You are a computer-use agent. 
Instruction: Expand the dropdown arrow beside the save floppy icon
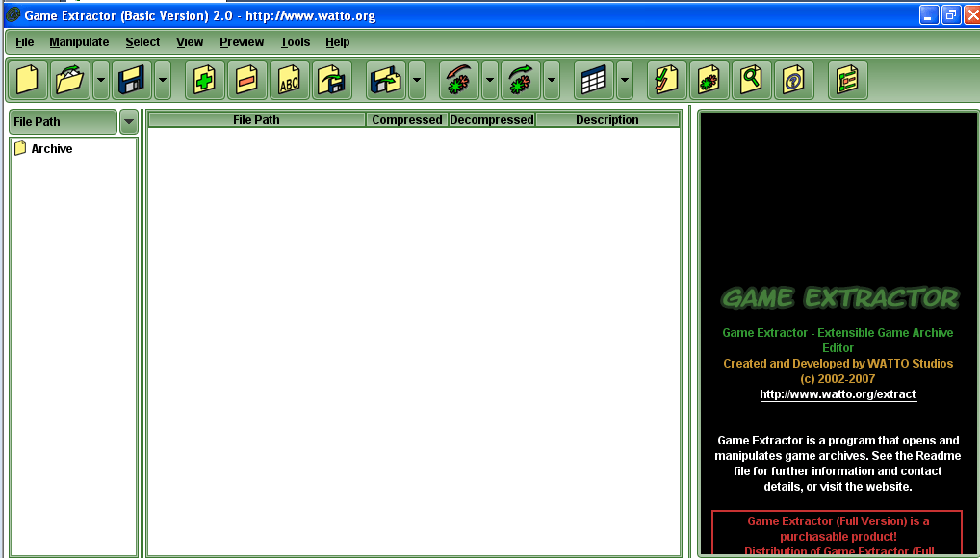(x=163, y=80)
